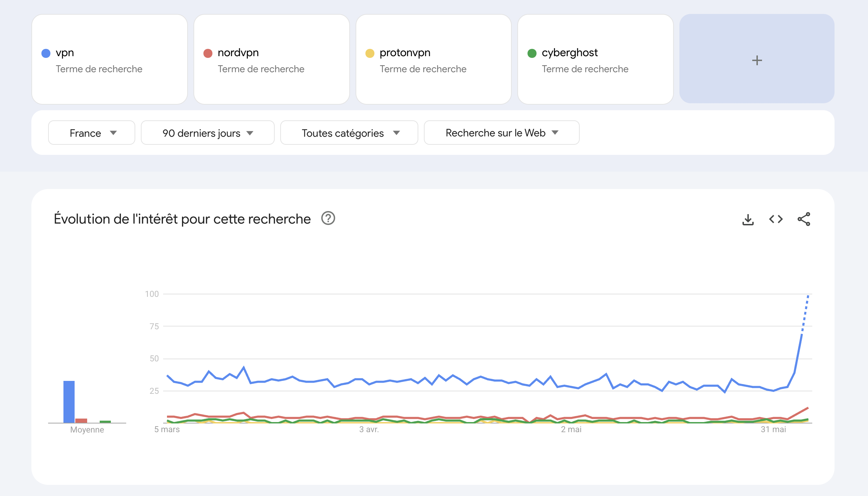The image size is (868, 496).
Task: Edit the cyberghost search term card
Action: coord(595,59)
